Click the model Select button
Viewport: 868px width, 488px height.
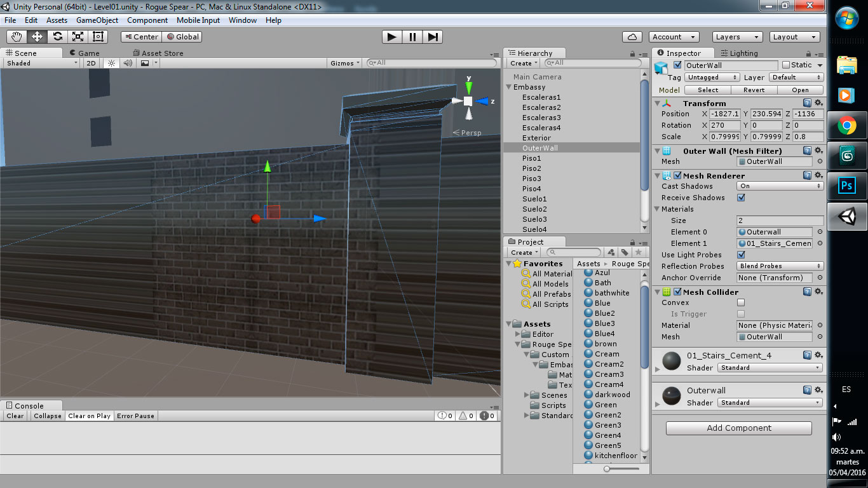click(708, 90)
